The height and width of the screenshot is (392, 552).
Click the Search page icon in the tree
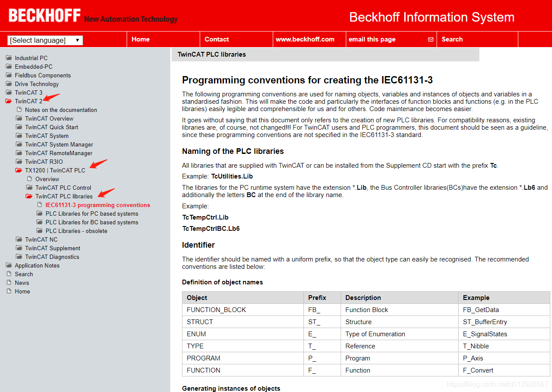pyautogui.click(x=9, y=274)
